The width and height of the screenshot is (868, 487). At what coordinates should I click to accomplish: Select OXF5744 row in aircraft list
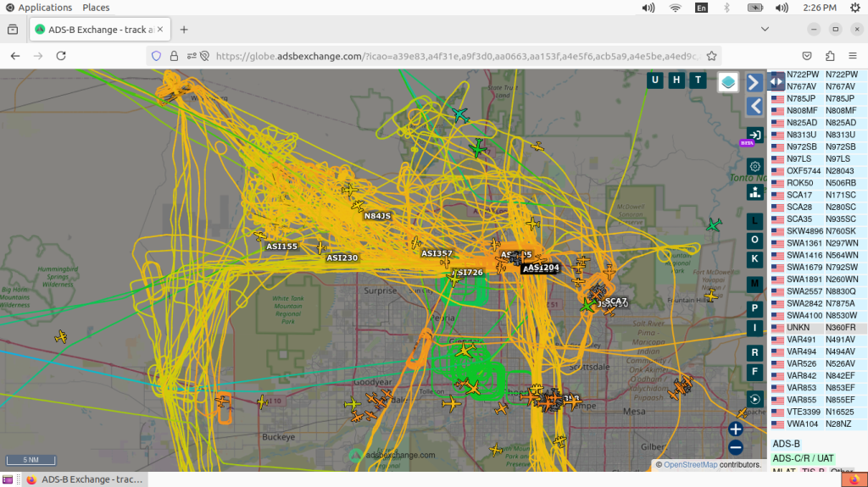coord(817,171)
